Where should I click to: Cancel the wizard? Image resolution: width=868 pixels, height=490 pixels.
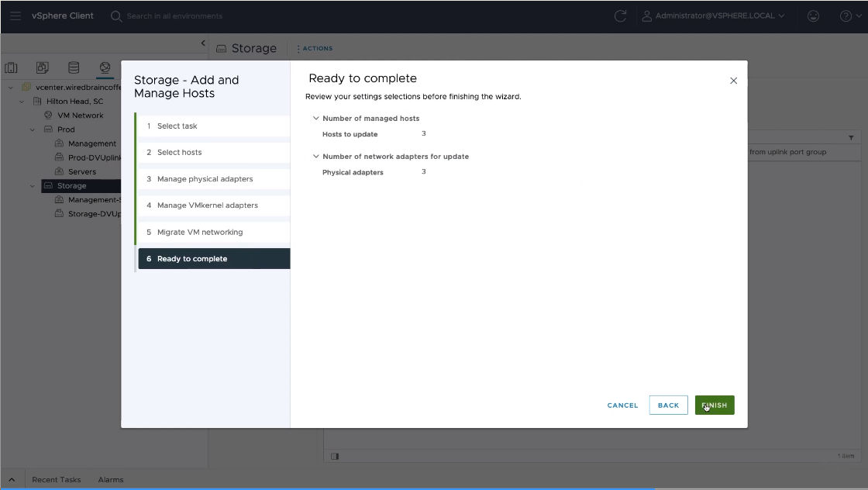tap(622, 405)
